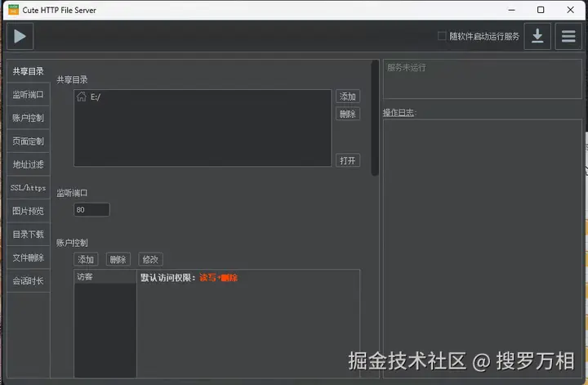The image size is (588, 385).
Task: Switch to the SSL/https sidebar tab
Action: [29, 188]
